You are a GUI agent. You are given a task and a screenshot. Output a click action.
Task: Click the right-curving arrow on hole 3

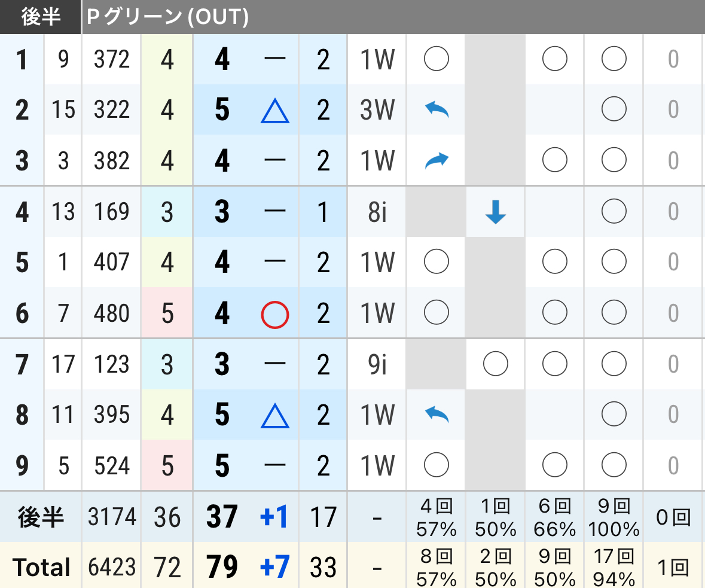(437, 161)
